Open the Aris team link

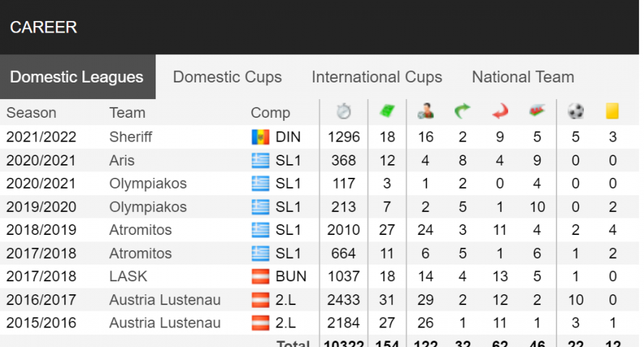click(122, 160)
